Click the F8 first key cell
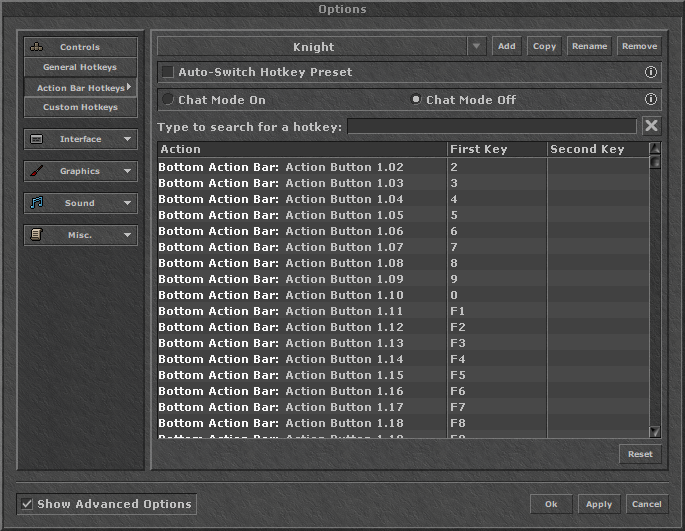The height and width of the screenshot is (531, 685). (x=497, y=423)
